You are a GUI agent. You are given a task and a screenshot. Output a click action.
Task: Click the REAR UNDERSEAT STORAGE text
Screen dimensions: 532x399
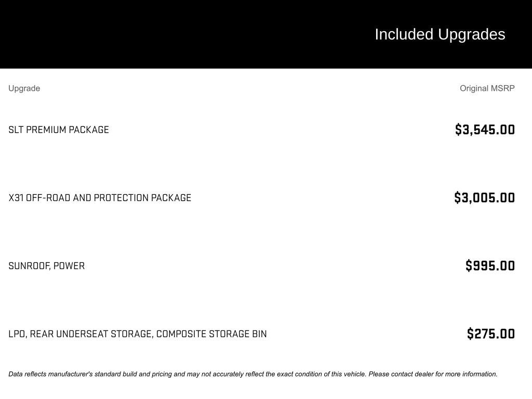click(91, 334)
